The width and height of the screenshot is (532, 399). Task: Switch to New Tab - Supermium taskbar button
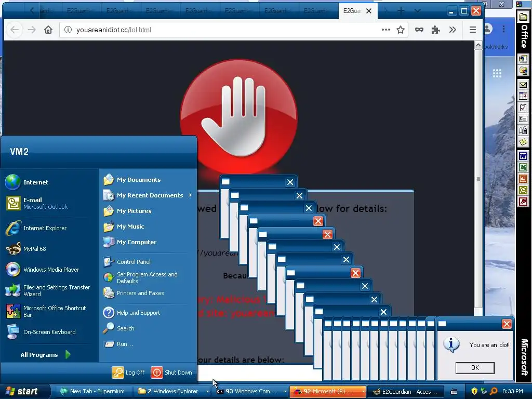pyautogui.click(x=92, y=391)
